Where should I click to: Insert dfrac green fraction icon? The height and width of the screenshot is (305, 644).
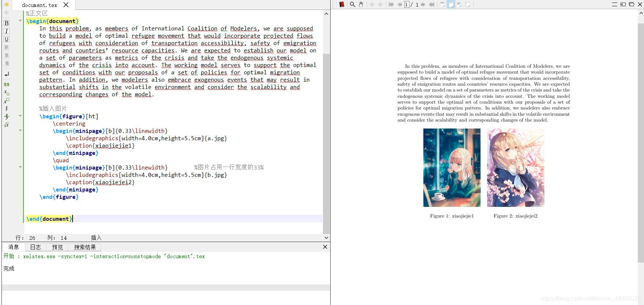pos(7,116)
